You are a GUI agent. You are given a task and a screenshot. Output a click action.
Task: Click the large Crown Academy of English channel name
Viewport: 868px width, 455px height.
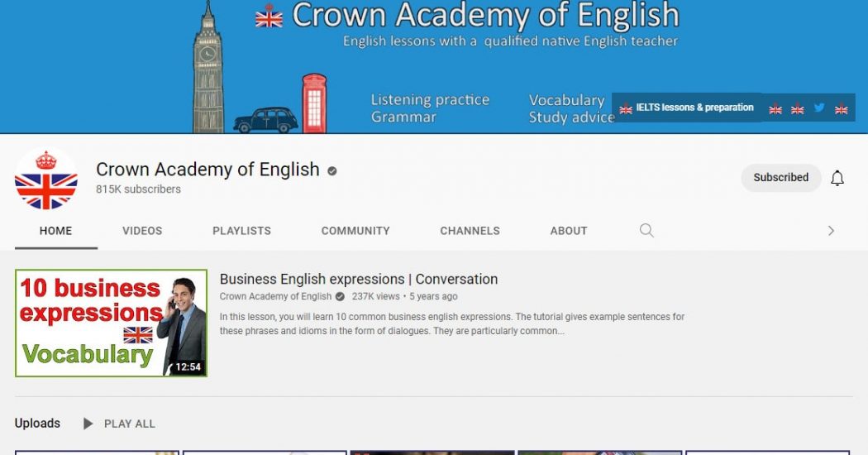[x=207, y=169]
